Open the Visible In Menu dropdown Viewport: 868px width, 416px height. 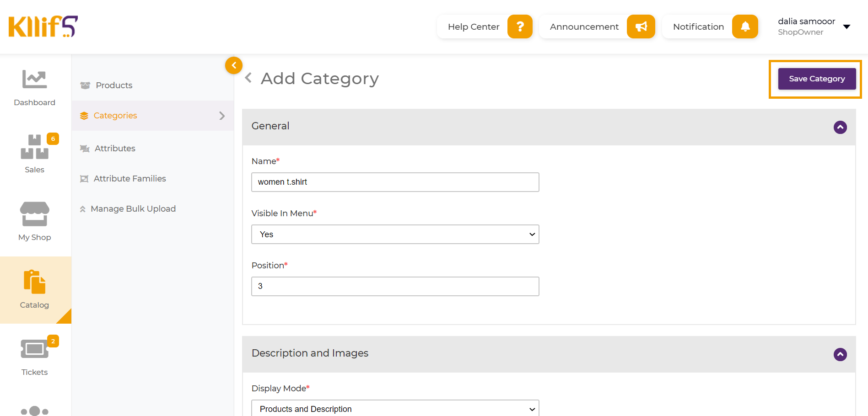pyautogui.click(x=395, y=234)
